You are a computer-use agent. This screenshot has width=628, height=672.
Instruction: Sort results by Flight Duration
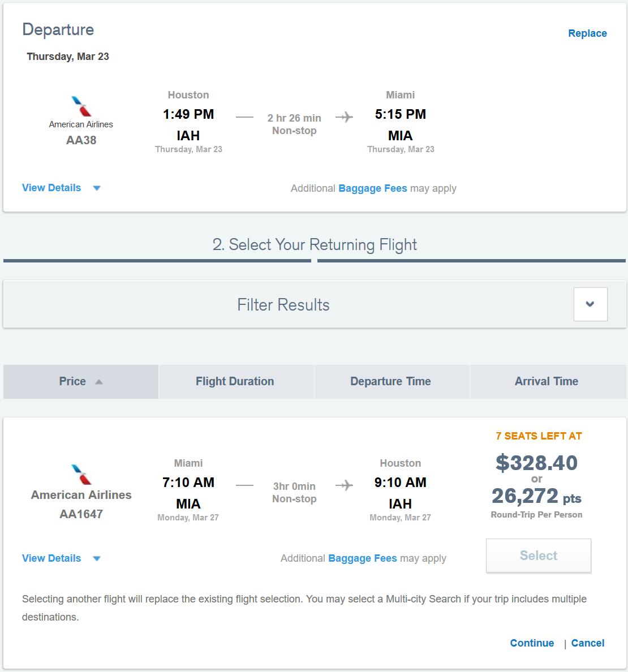pos(235,382)
